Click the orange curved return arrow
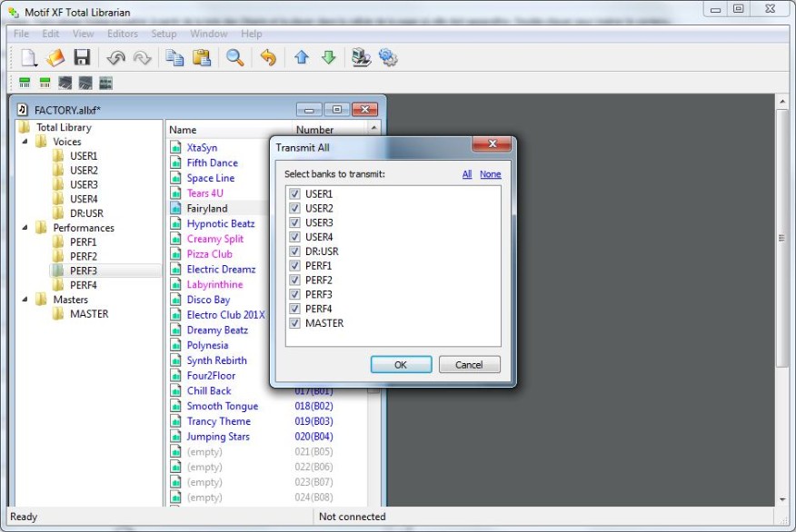The height and width of the screenshot is (532, 796). [x=268, y=58]
